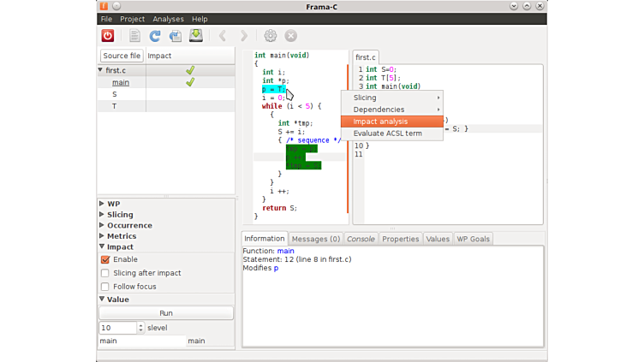Click the Analyses gear icon
Viewport: 644px width, 362px height.
pos(271,36)
